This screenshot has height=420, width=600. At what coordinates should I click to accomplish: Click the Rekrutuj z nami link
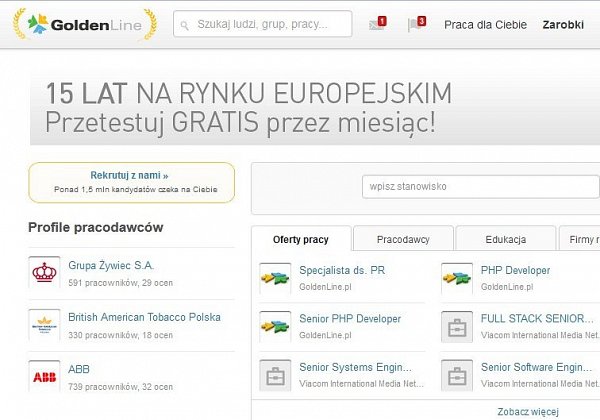coord(129,175)
